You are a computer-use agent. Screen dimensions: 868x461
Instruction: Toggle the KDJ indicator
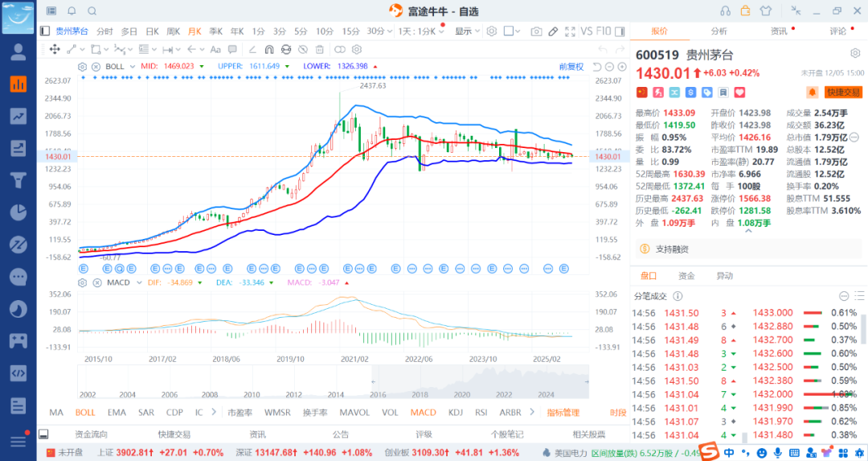pyautogui.click(x=456, y=412)
